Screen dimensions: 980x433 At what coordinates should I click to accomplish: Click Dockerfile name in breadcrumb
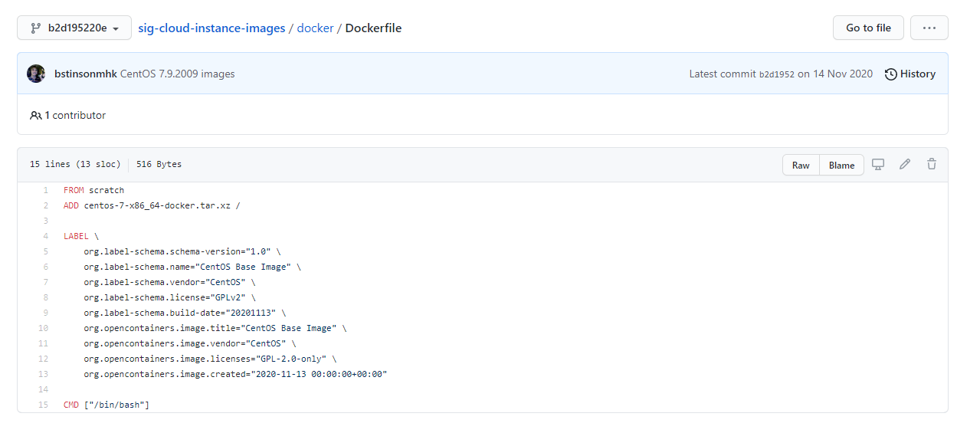click(373, 28)
